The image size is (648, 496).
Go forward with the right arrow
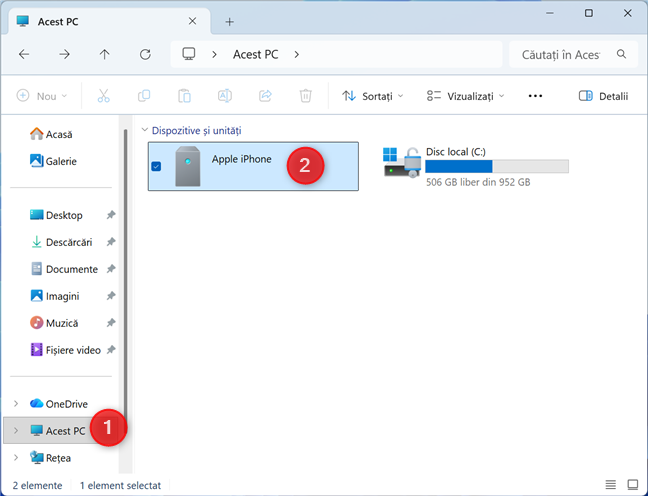coord(64,54)
